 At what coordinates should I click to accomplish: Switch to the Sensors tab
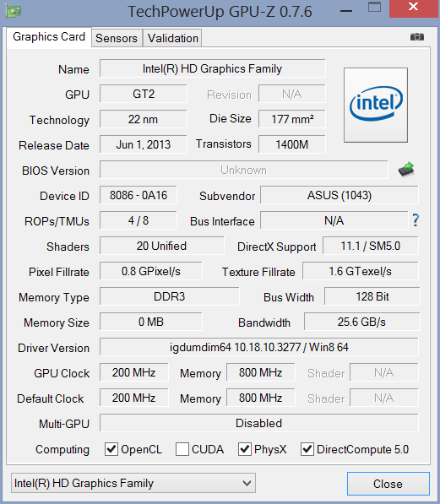click(x=117, y=38)
